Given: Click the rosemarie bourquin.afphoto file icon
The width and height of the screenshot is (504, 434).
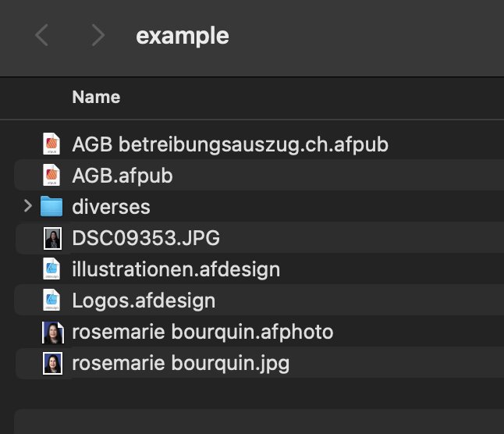Looking at the screenshot, I should tap(53, 332).
